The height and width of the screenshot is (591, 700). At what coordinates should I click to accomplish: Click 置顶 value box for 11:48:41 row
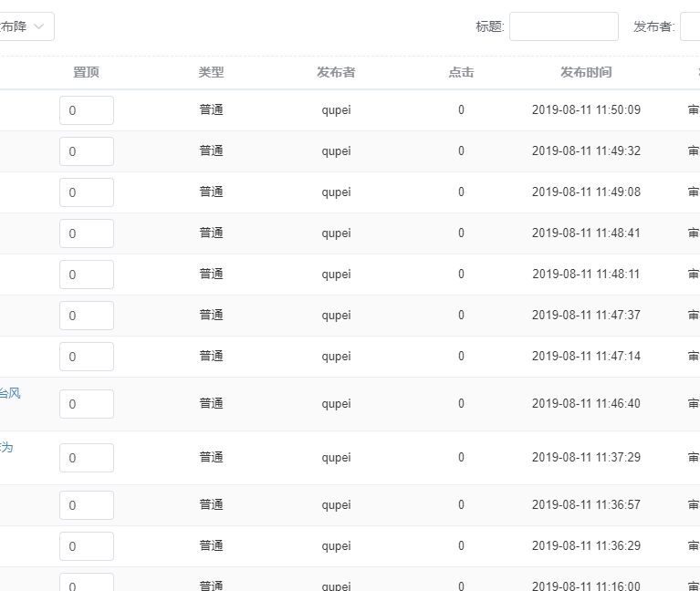[x=87, y=233]
